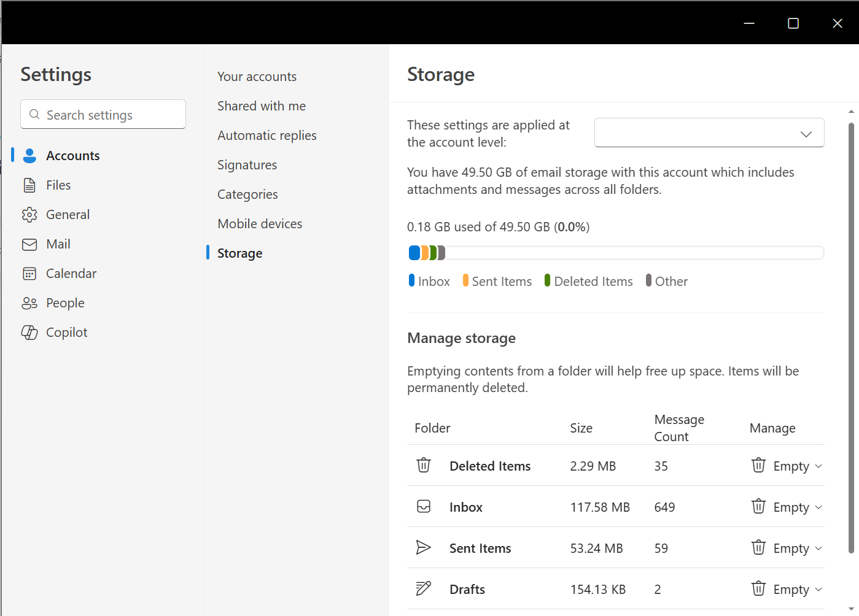Switch to Mail settings category
The height and width of the screenshot is (616, 859).
[x=58, y=244]
